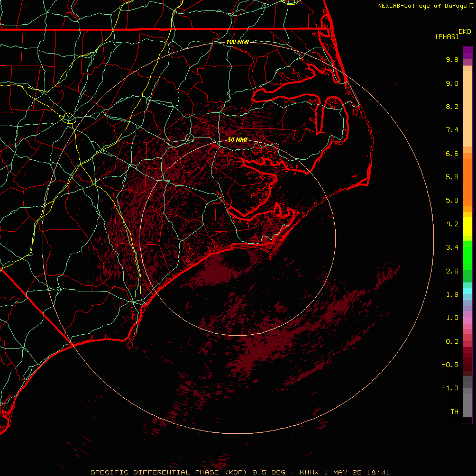Click the yellow segment of color bar
476x476 pixels.
[x=467, y=226]
